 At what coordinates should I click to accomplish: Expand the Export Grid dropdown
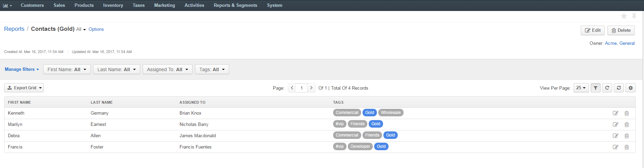pos(24,88)
